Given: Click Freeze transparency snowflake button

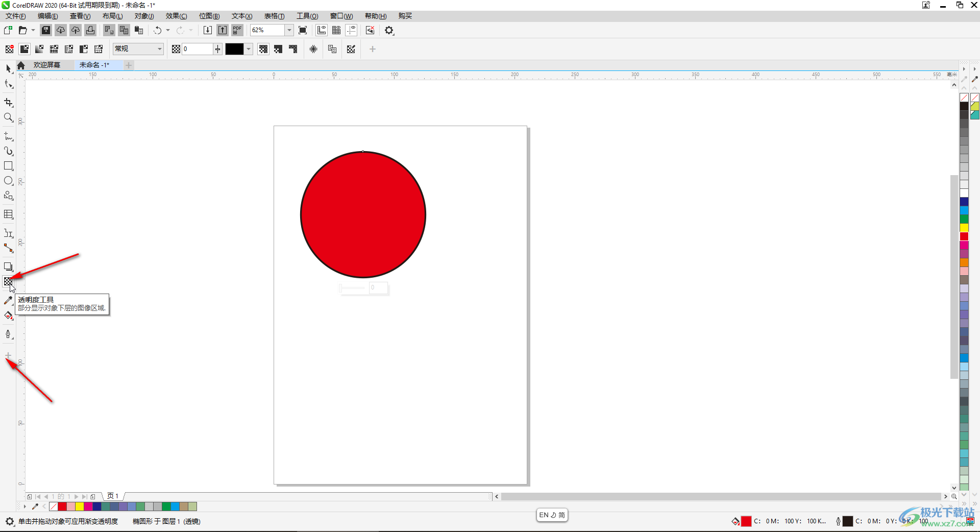Looking at the screenshot, I should point(313,49).
